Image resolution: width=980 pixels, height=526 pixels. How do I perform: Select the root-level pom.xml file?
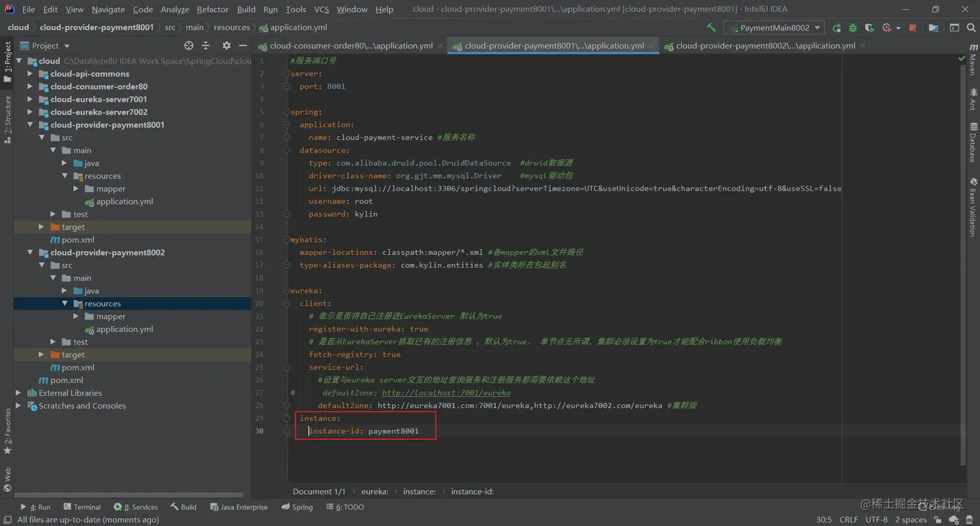pos(67,380)
